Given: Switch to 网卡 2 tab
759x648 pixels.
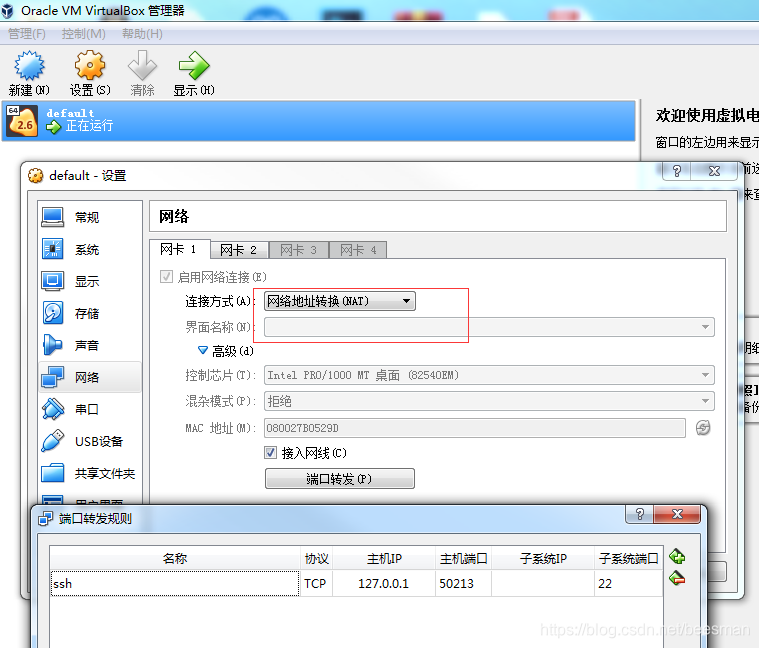Looking at the screenshot, I should pos(239,250).
